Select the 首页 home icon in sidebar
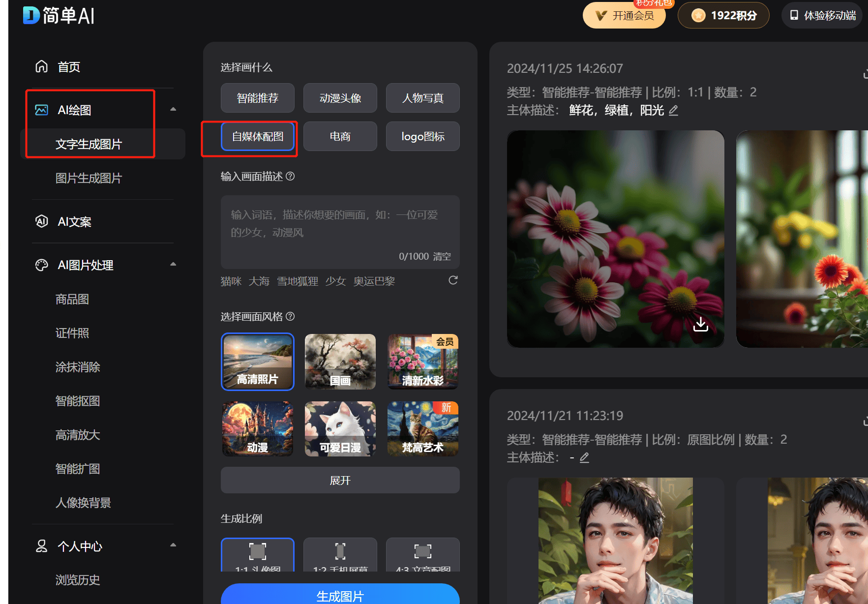This screenshot has height=604, width=868. [x=41, y=66]
